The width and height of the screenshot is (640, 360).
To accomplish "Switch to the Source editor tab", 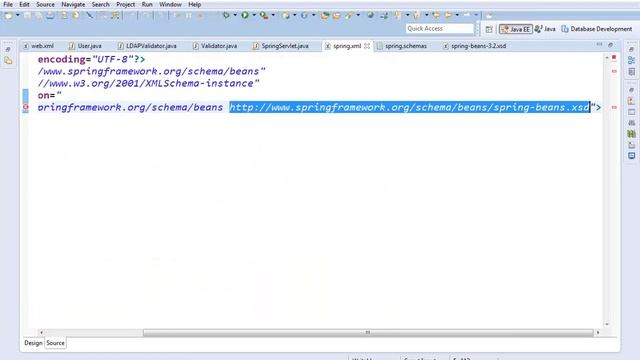I will pyautogui.click(x=55, y=343).
